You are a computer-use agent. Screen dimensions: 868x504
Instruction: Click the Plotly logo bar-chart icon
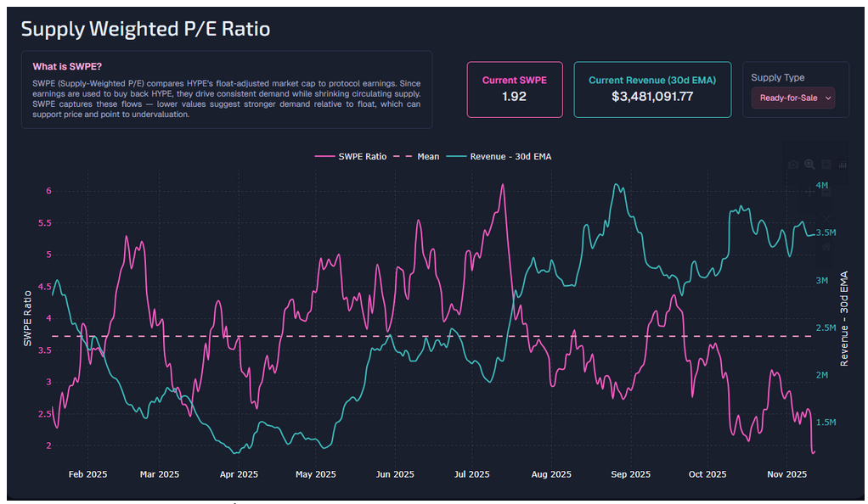click(x=843, y=164)
